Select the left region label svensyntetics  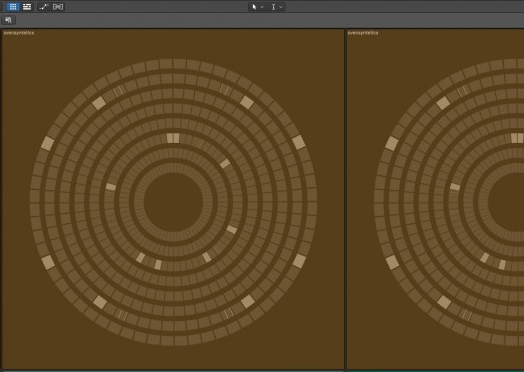pos(19,33)
